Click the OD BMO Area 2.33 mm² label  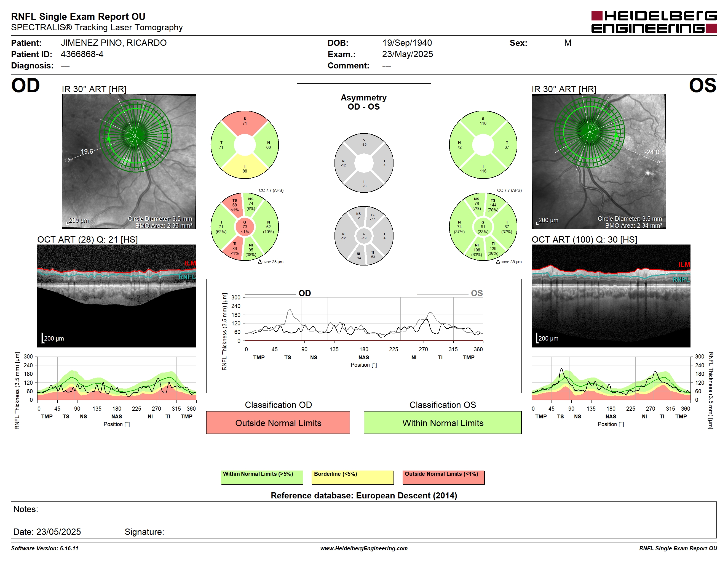coord(164,225)
